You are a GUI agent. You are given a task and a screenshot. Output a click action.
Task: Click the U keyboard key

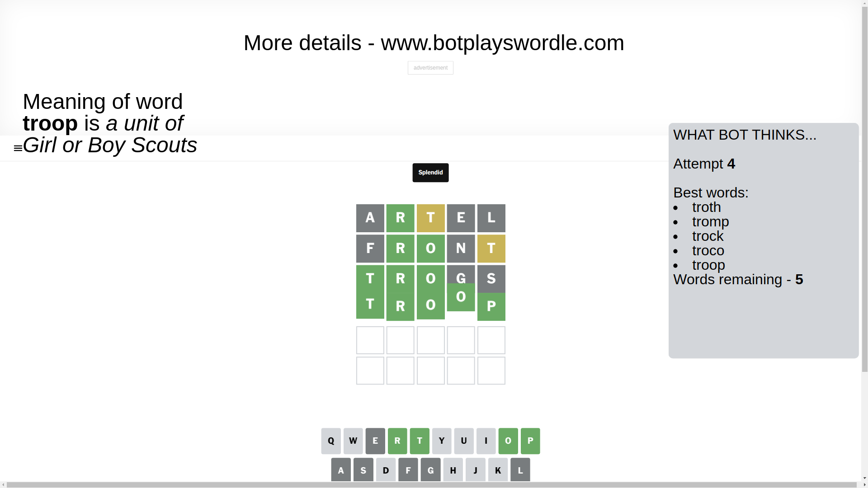(464, 441)
